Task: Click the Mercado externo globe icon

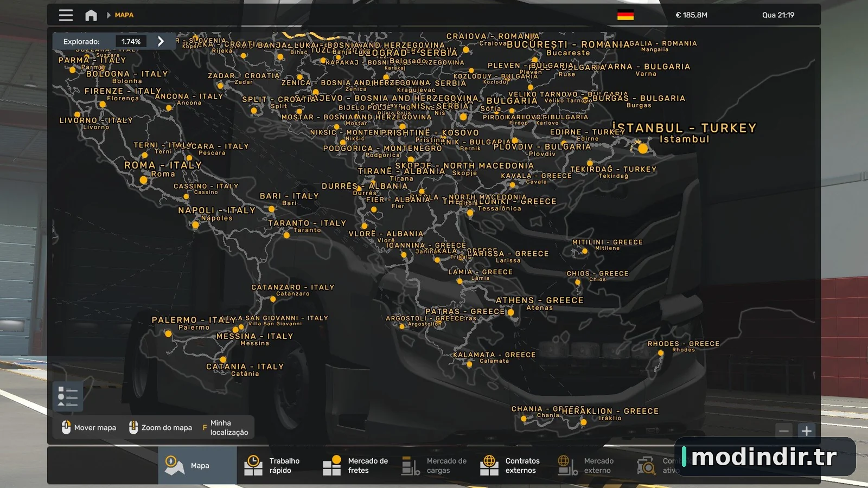Action: [x=568, y=465]
